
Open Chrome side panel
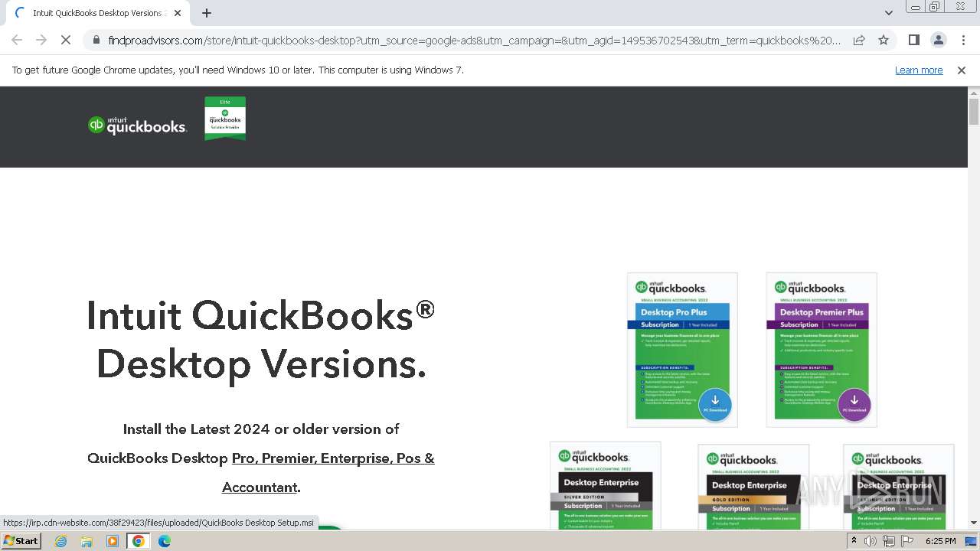[913, 40]
